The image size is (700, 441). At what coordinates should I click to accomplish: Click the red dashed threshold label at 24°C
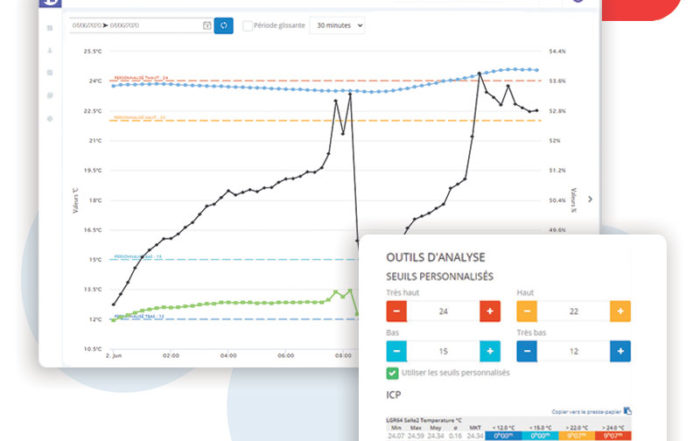141,78
